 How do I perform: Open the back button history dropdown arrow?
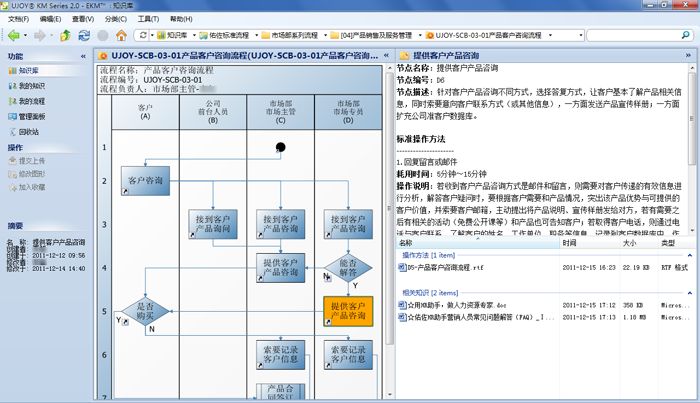click(x=25, y=35)
